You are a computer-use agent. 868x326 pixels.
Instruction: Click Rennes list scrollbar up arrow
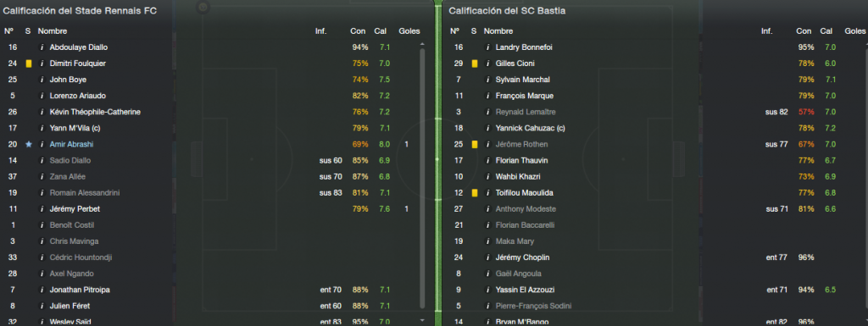pos(422,44)
